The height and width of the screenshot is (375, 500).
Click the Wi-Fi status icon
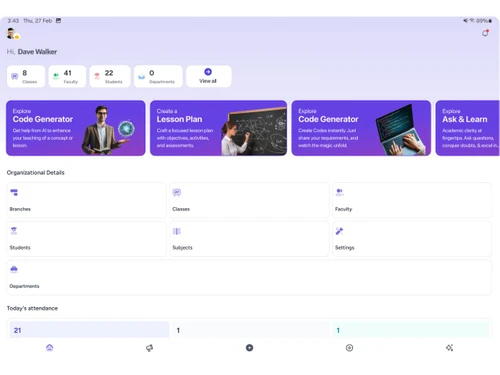(472, 20)
